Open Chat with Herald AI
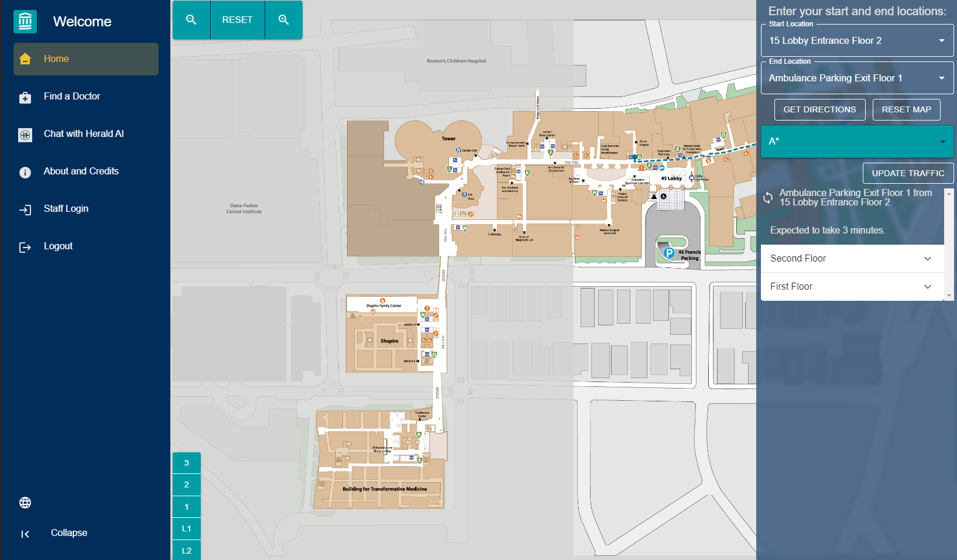957x560 pixels. pos(84,134)
